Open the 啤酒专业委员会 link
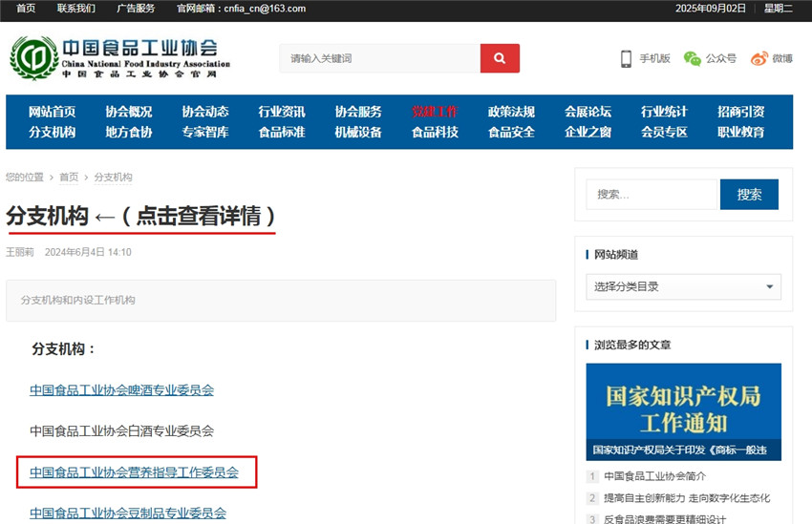 (121, 390)
